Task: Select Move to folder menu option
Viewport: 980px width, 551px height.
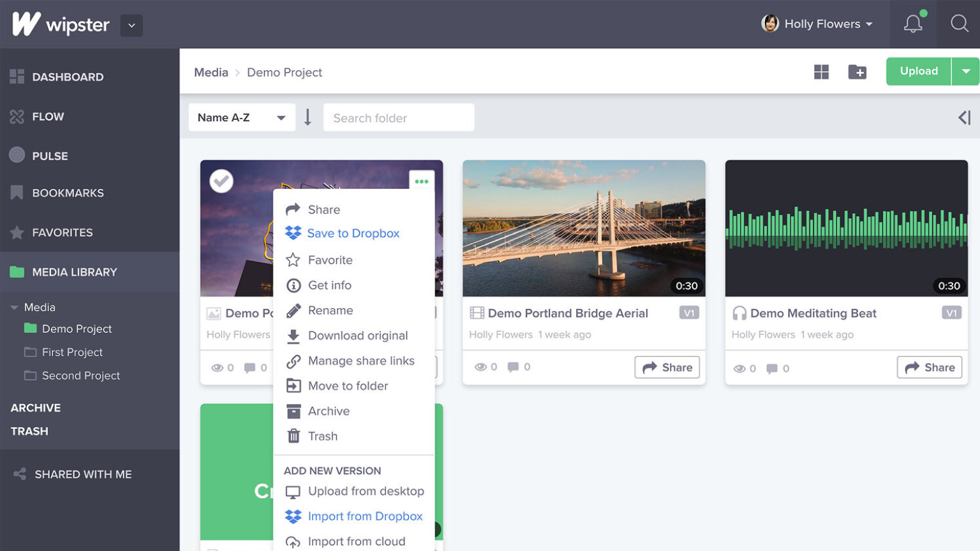Action: [x=348, y=386]
